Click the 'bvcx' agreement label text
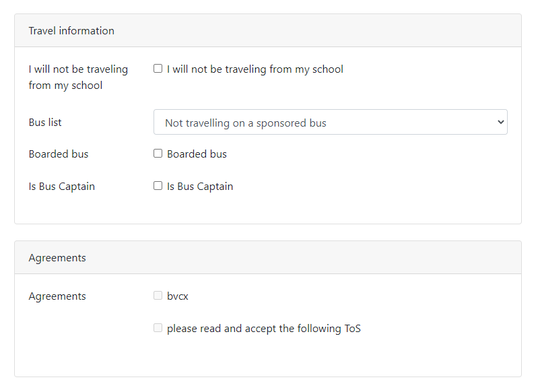Screen dimensions: 538x392 [x=178, y=296]
